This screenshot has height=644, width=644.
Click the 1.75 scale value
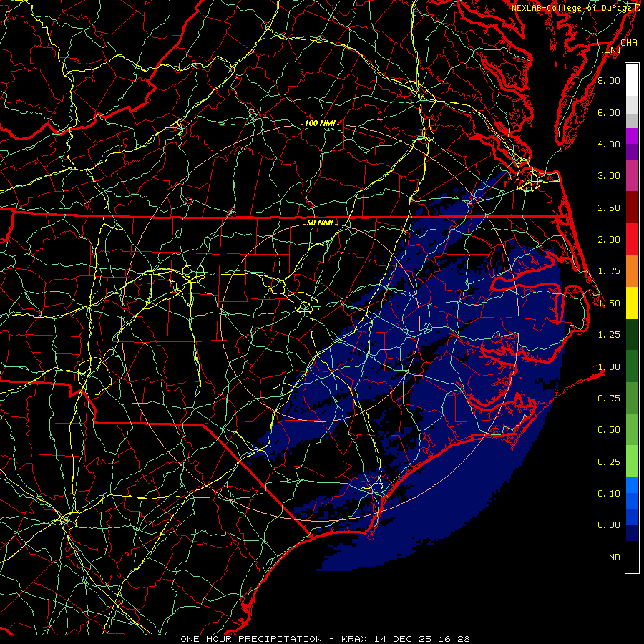(609, 271)
